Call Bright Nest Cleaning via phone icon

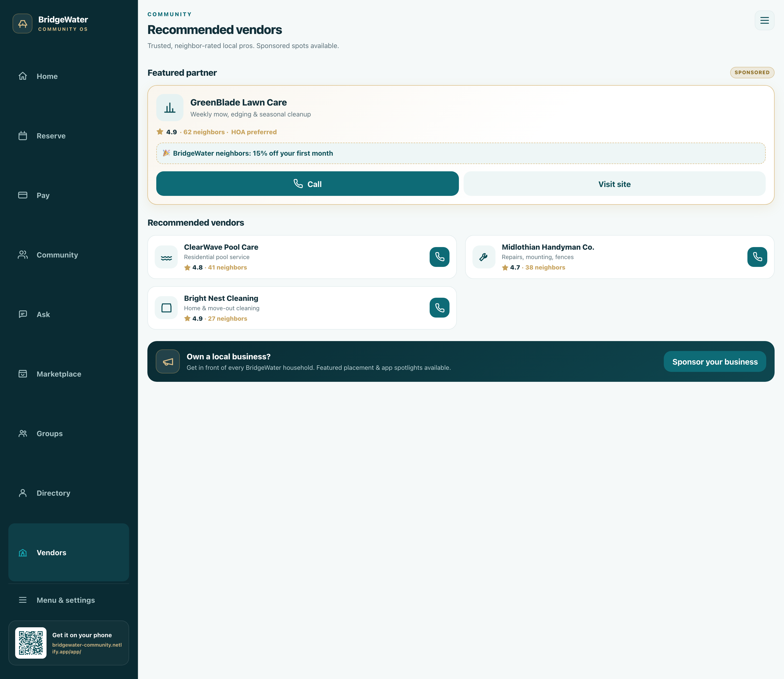tap(439, 308)
